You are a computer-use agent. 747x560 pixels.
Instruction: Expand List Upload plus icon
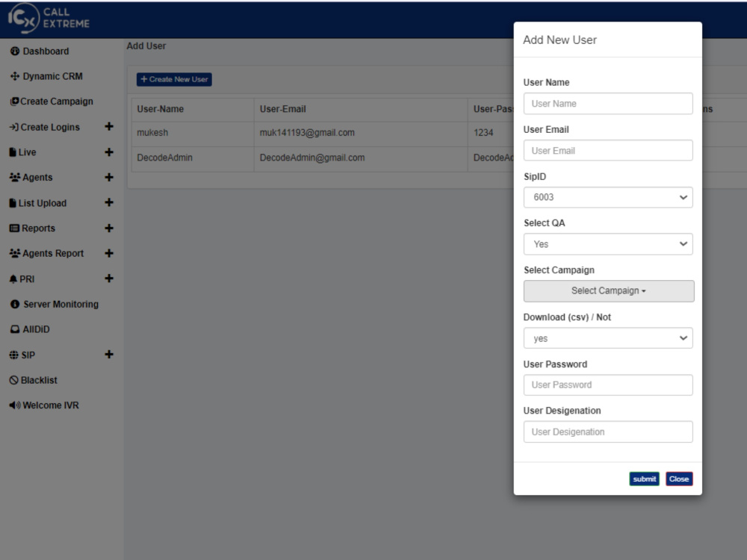click(x=109, y=202)
